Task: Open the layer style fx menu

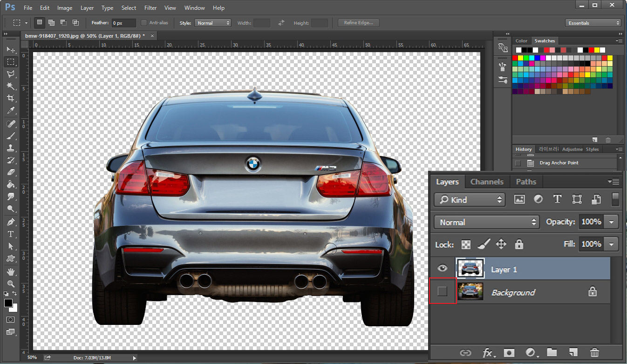Action: (x=488, y=353)
